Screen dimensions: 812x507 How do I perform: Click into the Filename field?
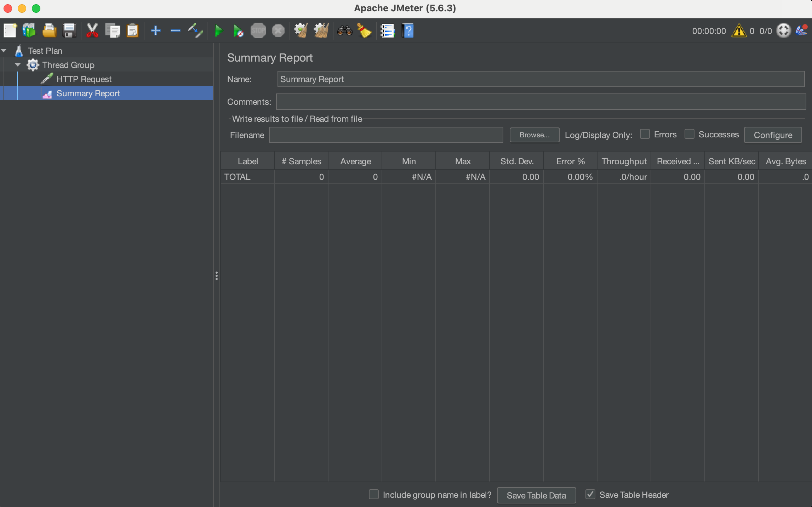coord(386,135)
